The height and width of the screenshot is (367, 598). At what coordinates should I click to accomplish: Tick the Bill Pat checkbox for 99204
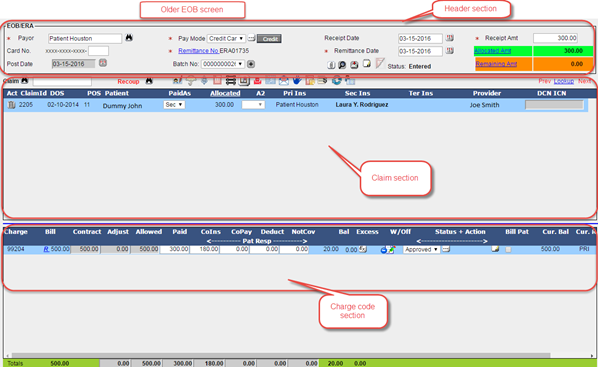(508, 249)
